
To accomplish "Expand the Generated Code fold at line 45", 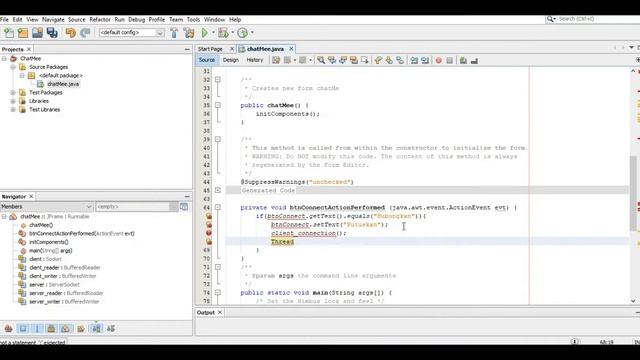I will click(x=218, y=190).
